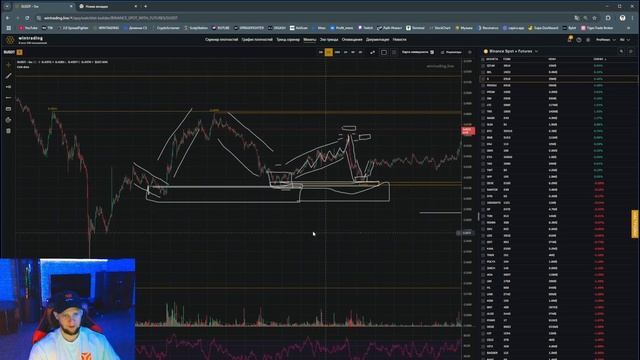The width and height of the screenshot is (640, 360).
Task: Tick the checkbox in BNB row
Action: (483, 138)
